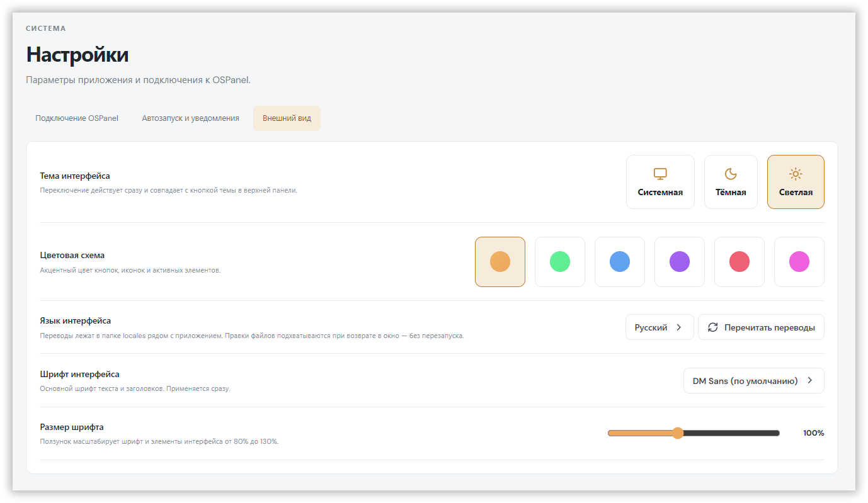868x503 pixels.
Task: Click the Язык интерфейса label
Action: (x=76, y=321)
